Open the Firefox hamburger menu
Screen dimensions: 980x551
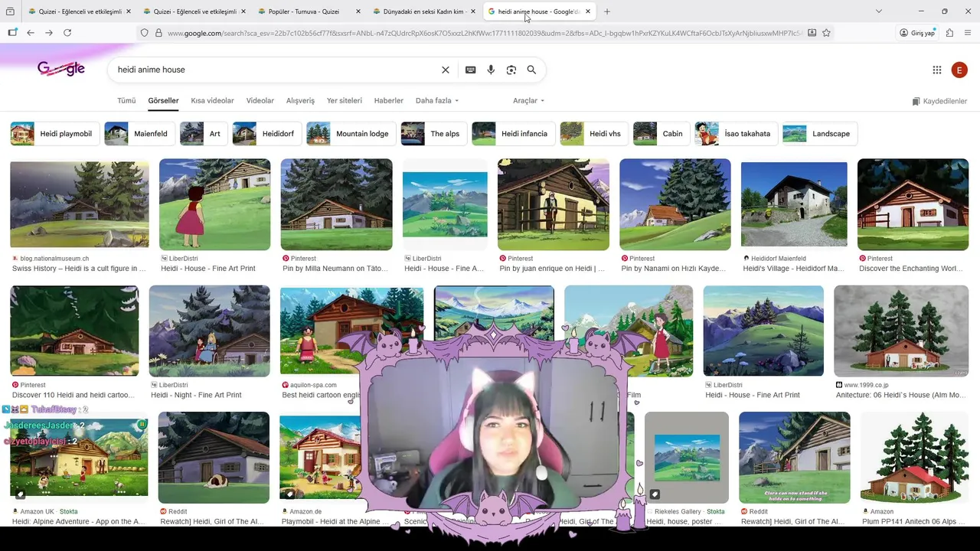click(x=968, y=33)
